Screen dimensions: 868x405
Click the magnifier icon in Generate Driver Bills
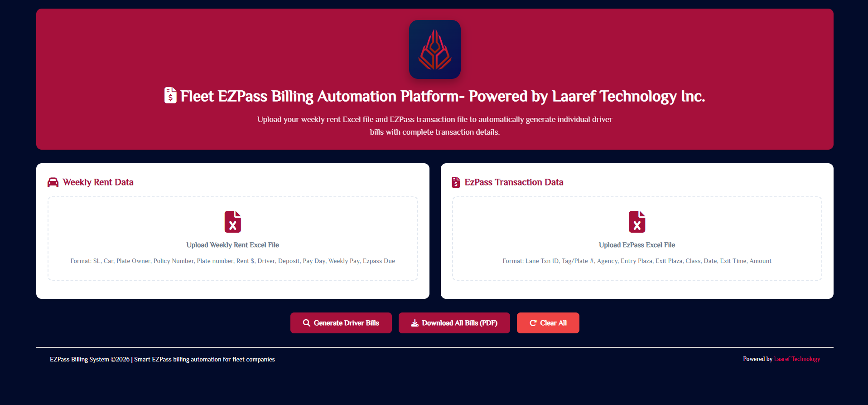tap(307, 323)
